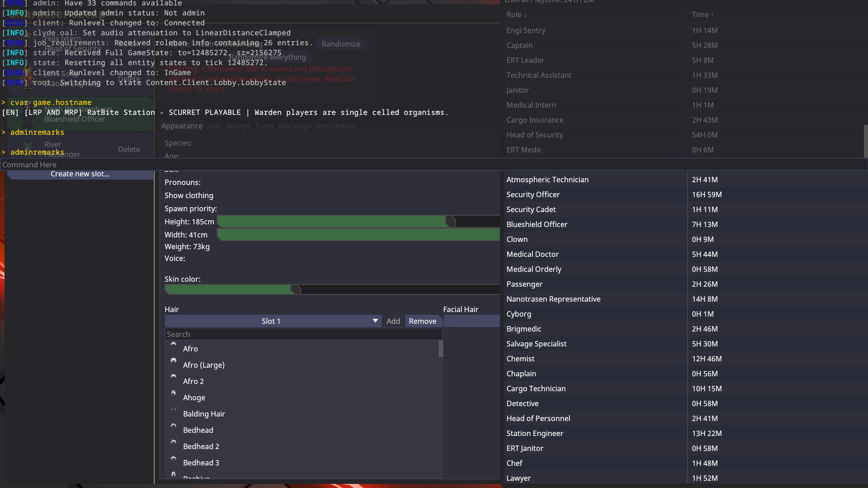Select the Afro hairstyle icon
Viewport: 868px width, 488px height.
click(x=173, y=345)
